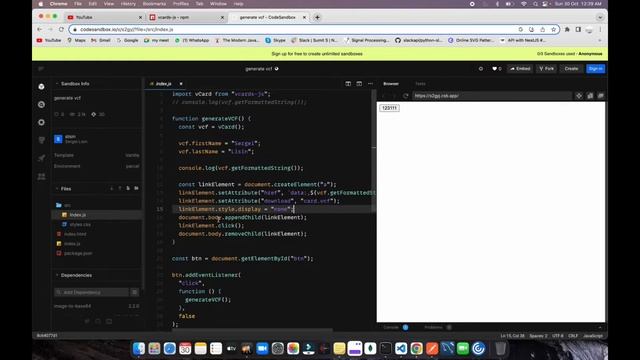Expand Chrome bookmarks overflow chevron
Image resolution: width=640 pixels, height=360 pixels.
(600, 40)
